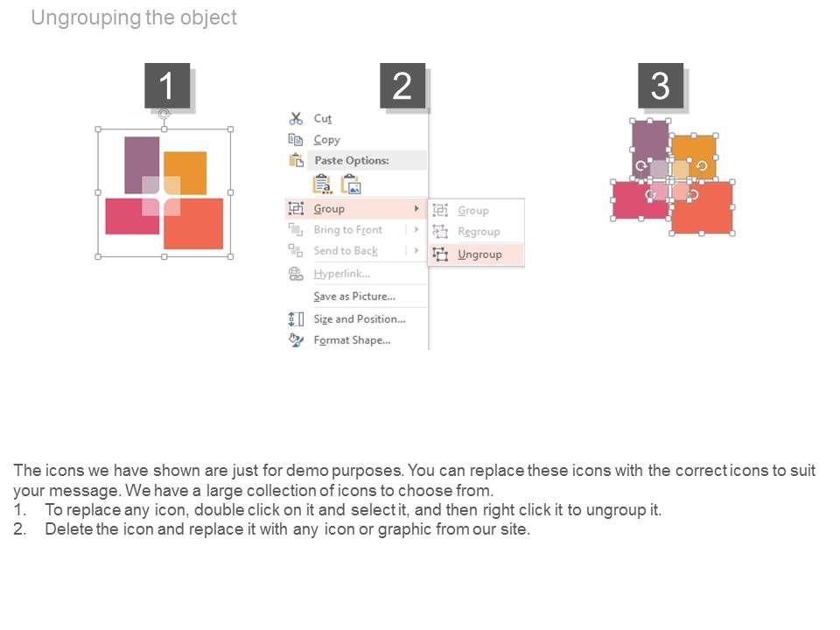Open the Format Shape menu entry

click(x=352, y=339)
